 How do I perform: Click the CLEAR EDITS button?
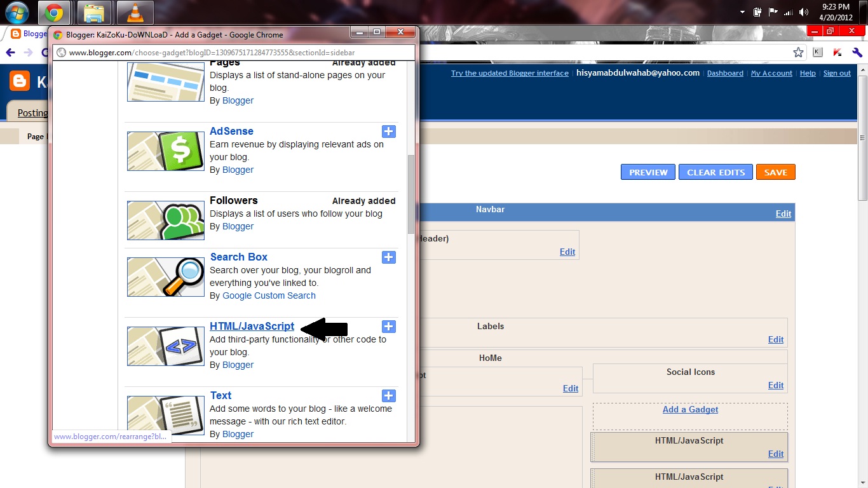[715, 172]
